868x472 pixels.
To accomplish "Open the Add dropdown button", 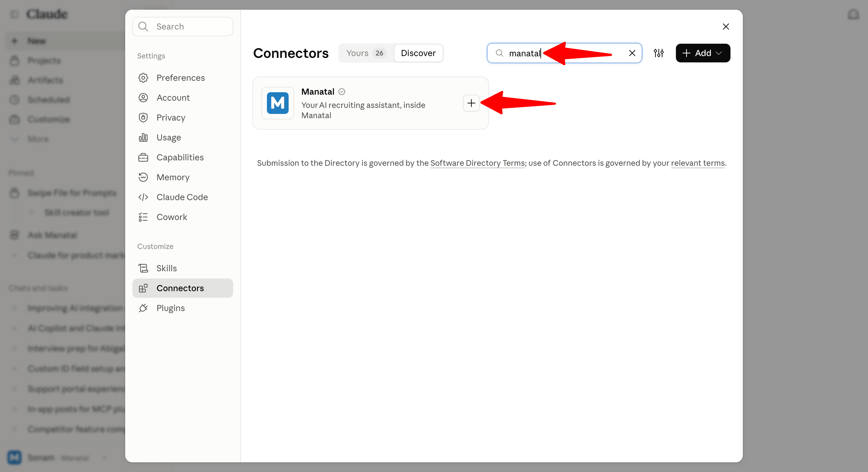I will 702,53.
